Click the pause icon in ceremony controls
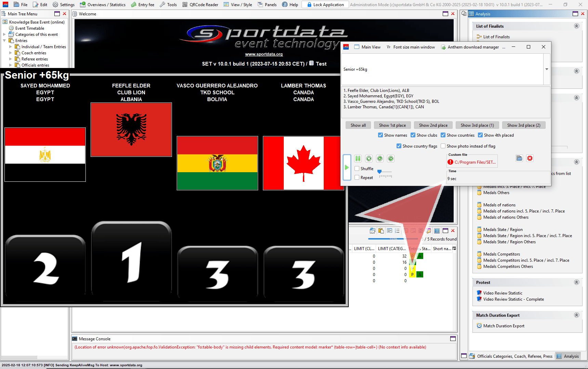 358,159
